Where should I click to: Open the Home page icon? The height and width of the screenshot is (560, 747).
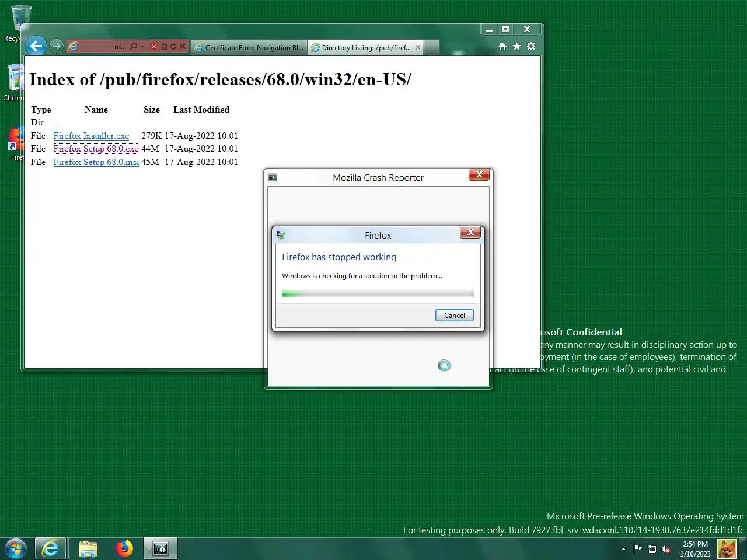pos(502,46)
